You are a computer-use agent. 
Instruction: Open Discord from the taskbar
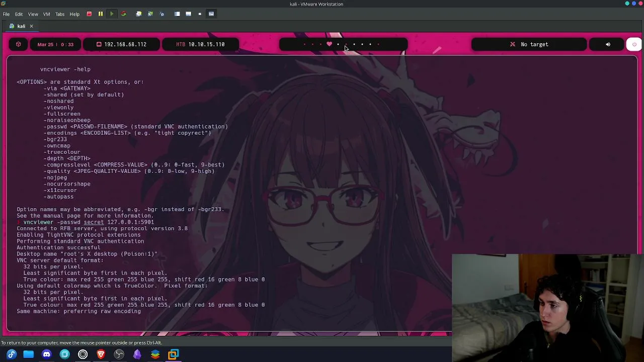[47, 354]
